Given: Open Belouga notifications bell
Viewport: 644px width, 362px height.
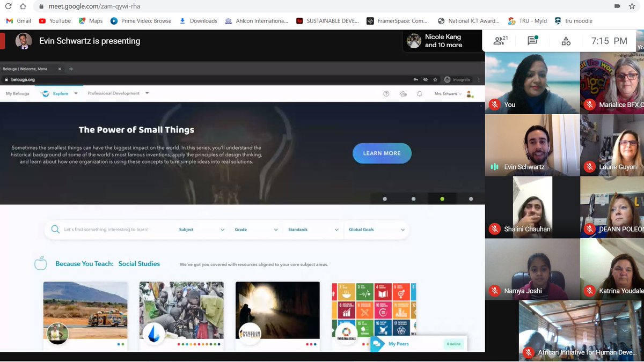Looking at the screenshot, I should tap(420, 94).
